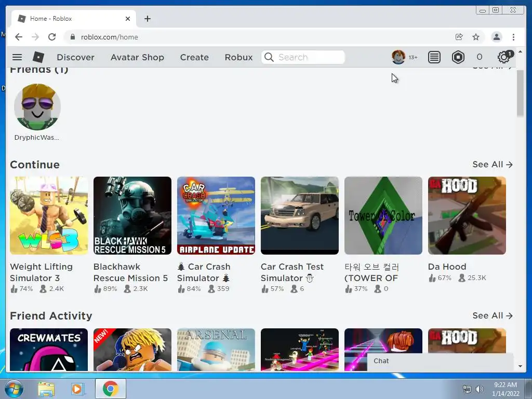The image size is (532, 399).
Task: Open File Explorer from taskbar
Action: tap(46, 389)
